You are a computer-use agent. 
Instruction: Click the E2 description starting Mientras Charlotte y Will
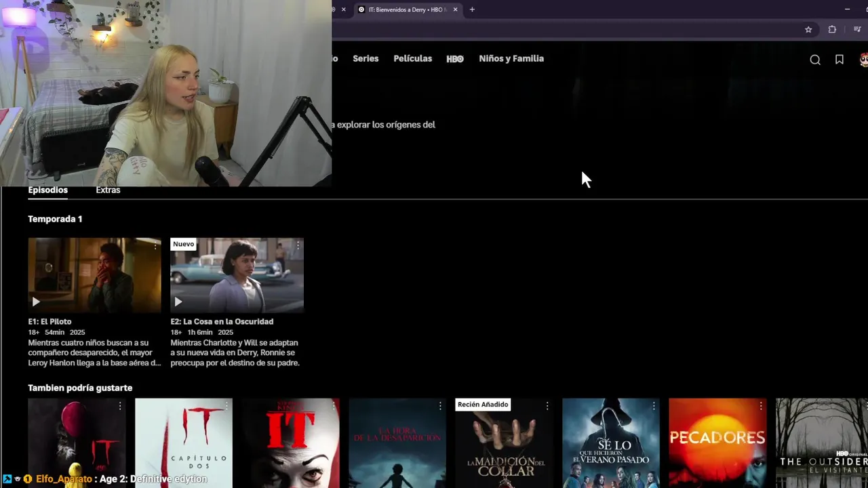[235, 352]
